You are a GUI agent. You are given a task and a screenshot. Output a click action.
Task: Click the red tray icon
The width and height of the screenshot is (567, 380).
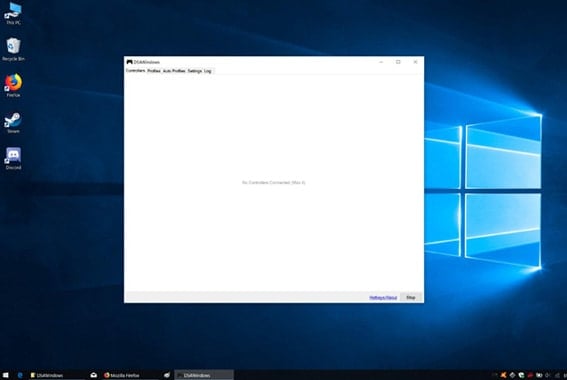click(530, 375)
